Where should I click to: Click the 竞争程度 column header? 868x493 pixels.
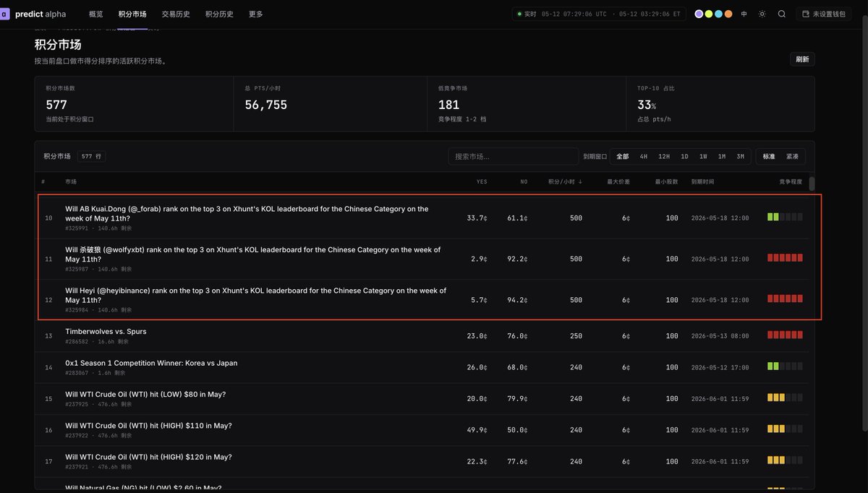pyautogui.click(x=791, y=181)
